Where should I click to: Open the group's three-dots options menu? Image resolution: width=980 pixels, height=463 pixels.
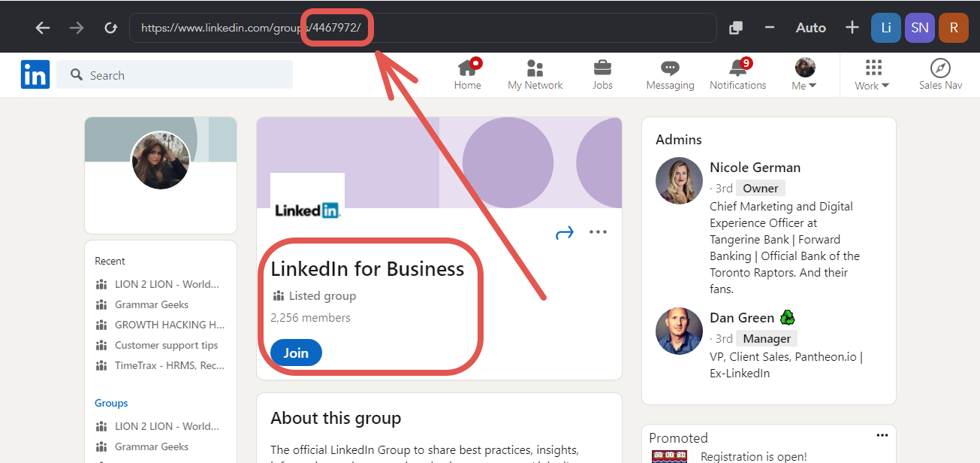[x=598, y=232]
